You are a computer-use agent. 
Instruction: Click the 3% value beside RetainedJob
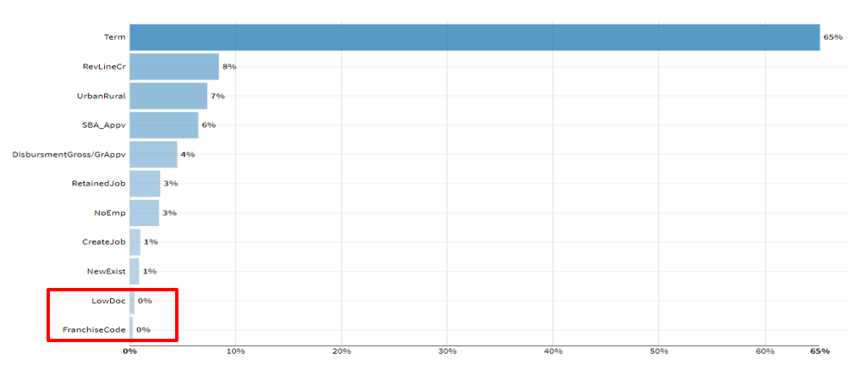(171, 183)
